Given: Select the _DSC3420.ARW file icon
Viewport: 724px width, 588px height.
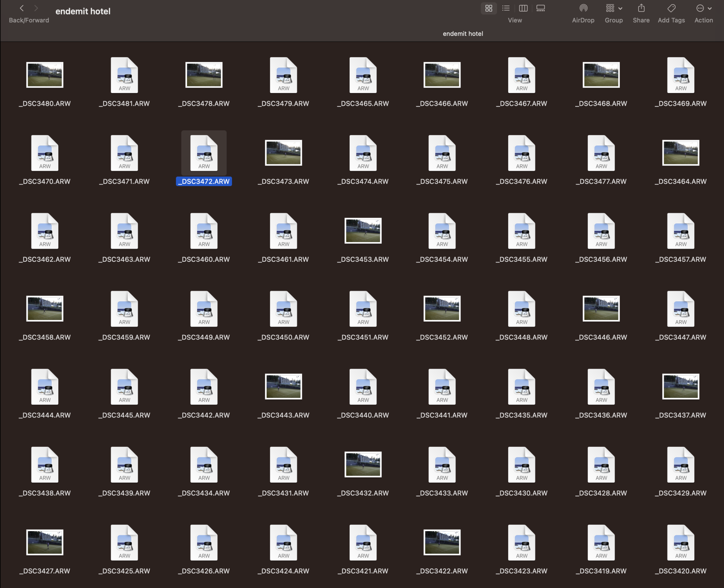Looking at the screenshot, I should pyautogui.click(x=681, y=542).
